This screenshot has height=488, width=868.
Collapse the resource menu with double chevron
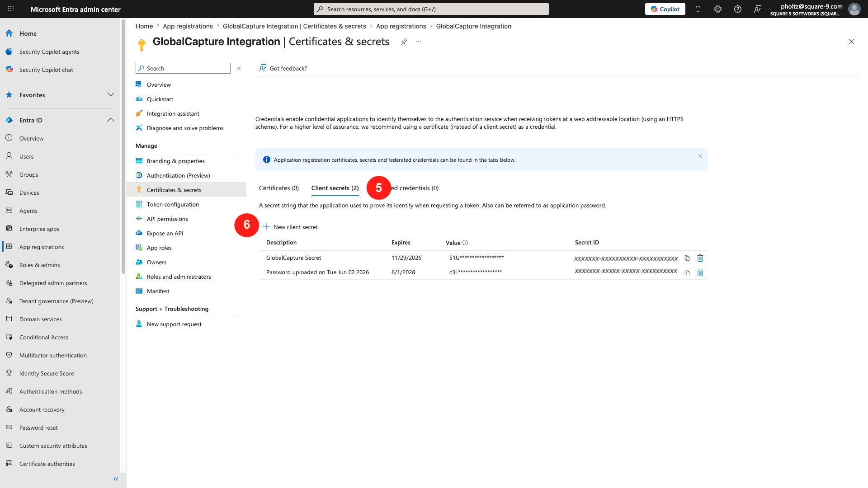pyautogui.click(x=239, y=68)
